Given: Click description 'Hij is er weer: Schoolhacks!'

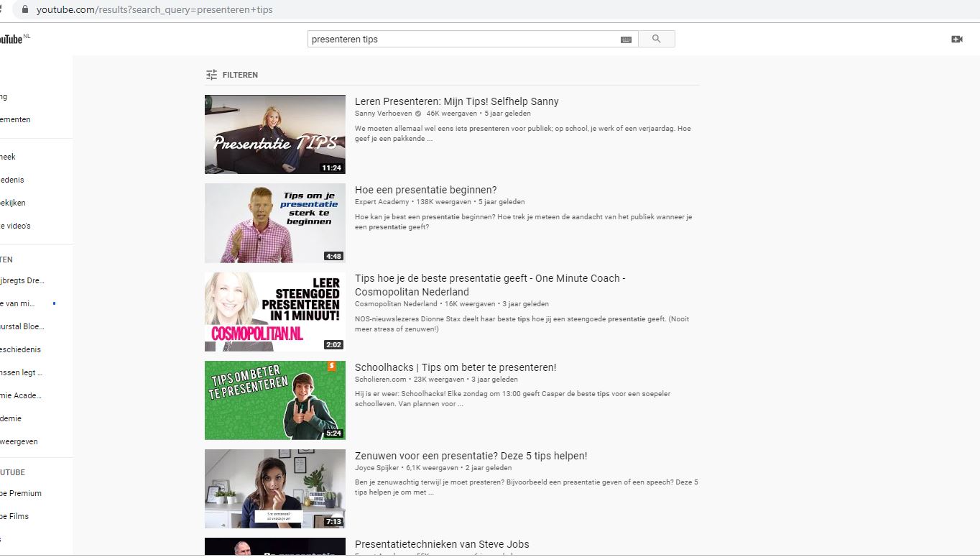Looking at the screenshot, I should [512, 399].
